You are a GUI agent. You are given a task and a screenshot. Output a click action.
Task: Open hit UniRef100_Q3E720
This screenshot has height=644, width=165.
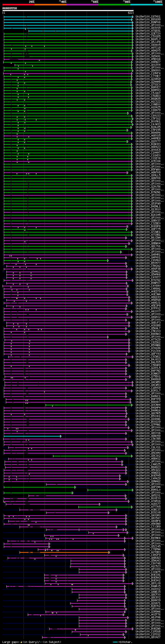[x=148, y=34]
